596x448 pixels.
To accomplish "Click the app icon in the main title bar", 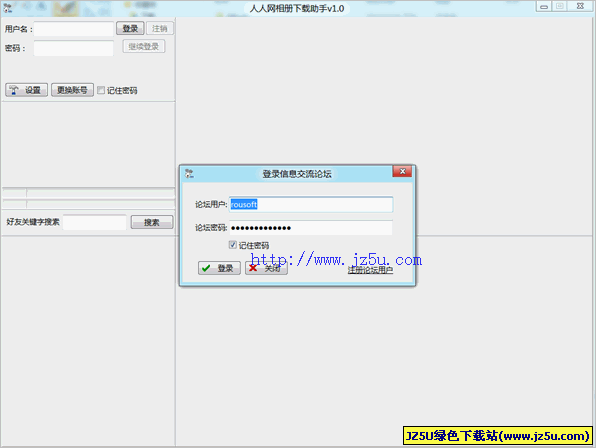I will (8, 7).
